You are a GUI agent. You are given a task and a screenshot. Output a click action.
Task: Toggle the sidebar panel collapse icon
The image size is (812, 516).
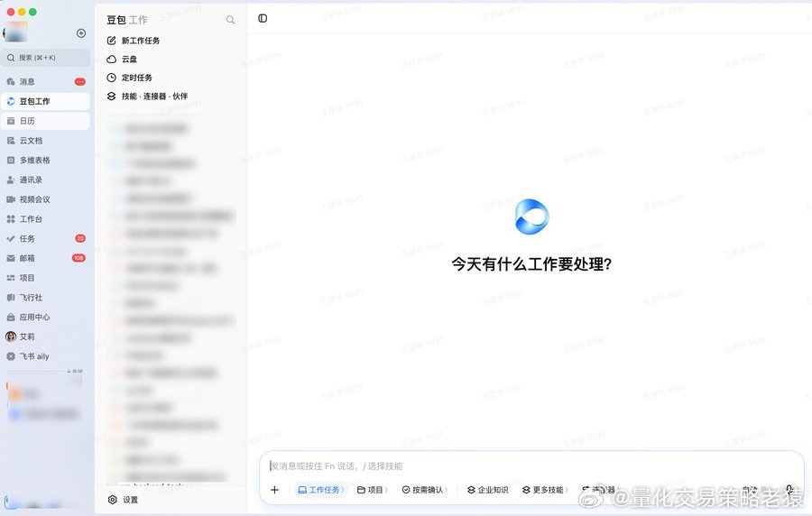263,19
